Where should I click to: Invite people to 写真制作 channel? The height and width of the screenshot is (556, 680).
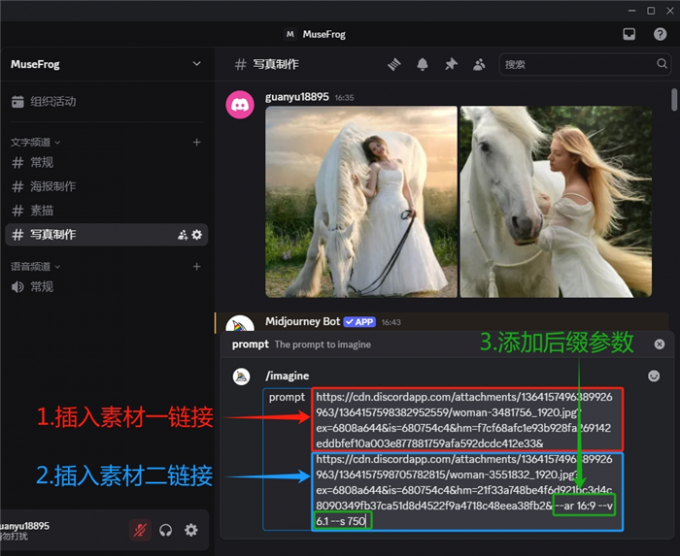(183, 235)
